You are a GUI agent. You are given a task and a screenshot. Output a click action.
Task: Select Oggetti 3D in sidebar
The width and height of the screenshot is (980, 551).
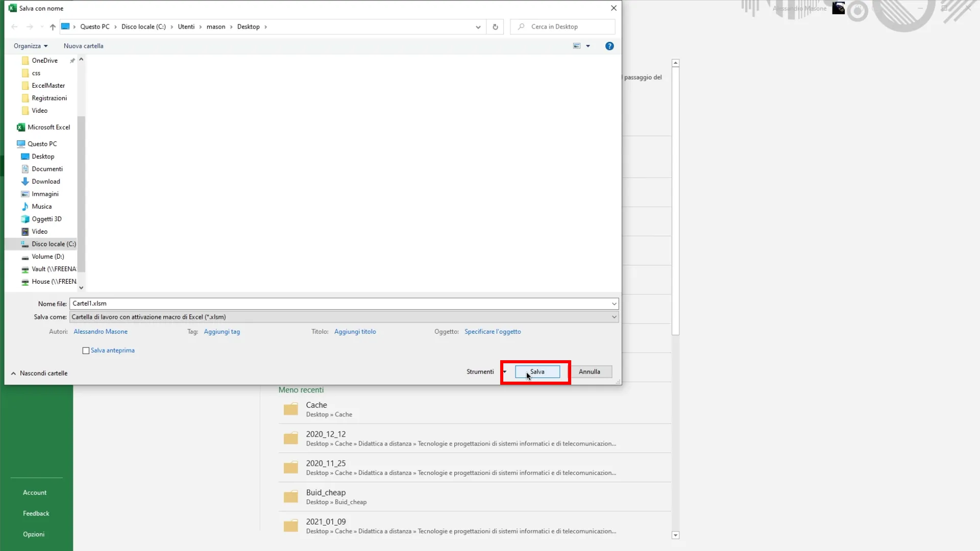click(x=46, y=219)
